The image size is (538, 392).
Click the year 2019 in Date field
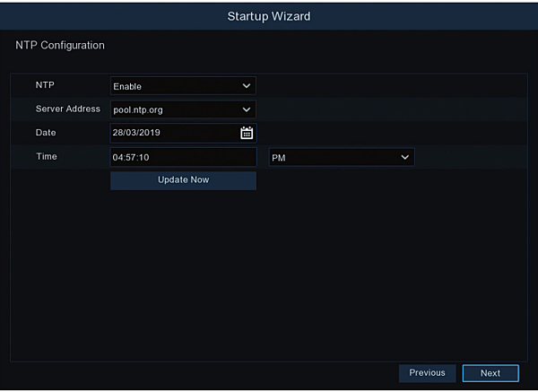coord(150,134)
